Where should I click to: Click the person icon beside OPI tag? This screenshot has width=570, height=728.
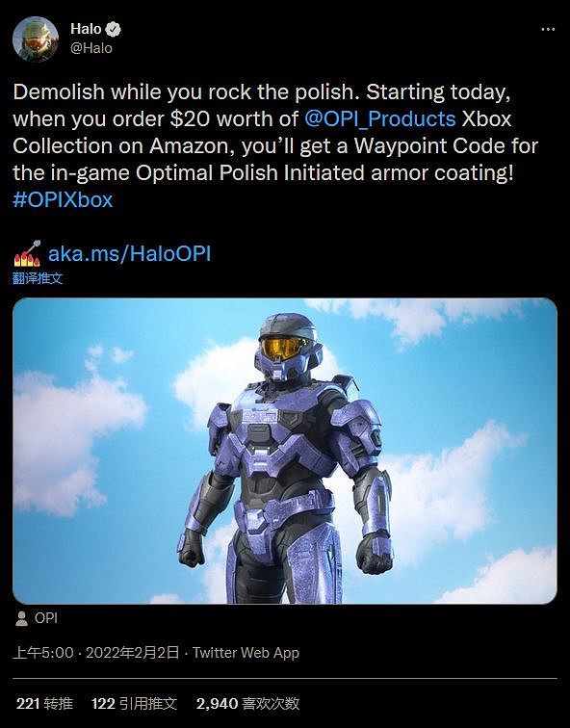coord(21,618)
